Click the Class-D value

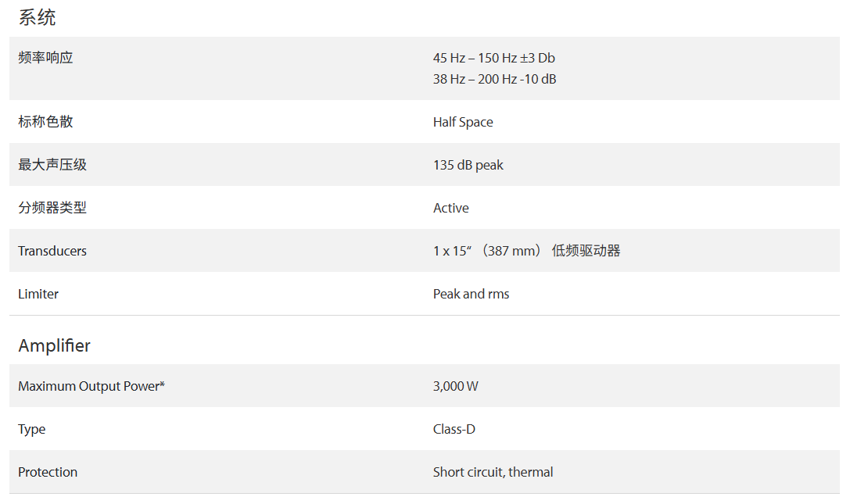[x=454, y=429]
